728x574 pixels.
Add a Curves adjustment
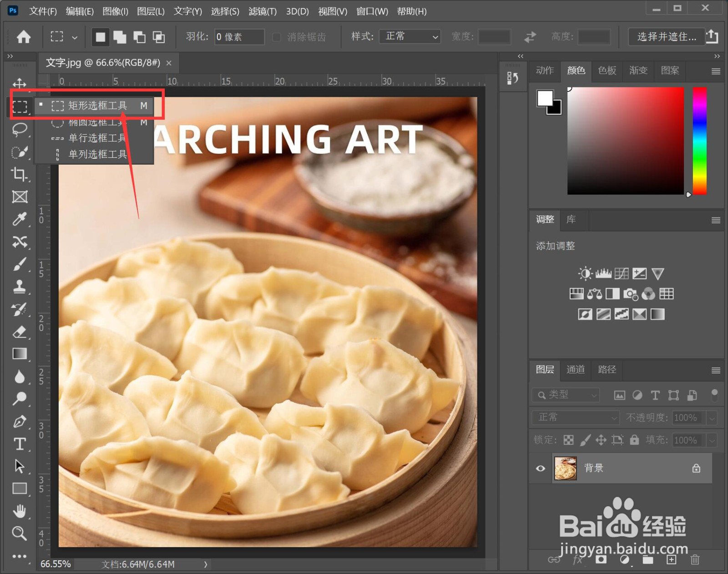point(622,273)
